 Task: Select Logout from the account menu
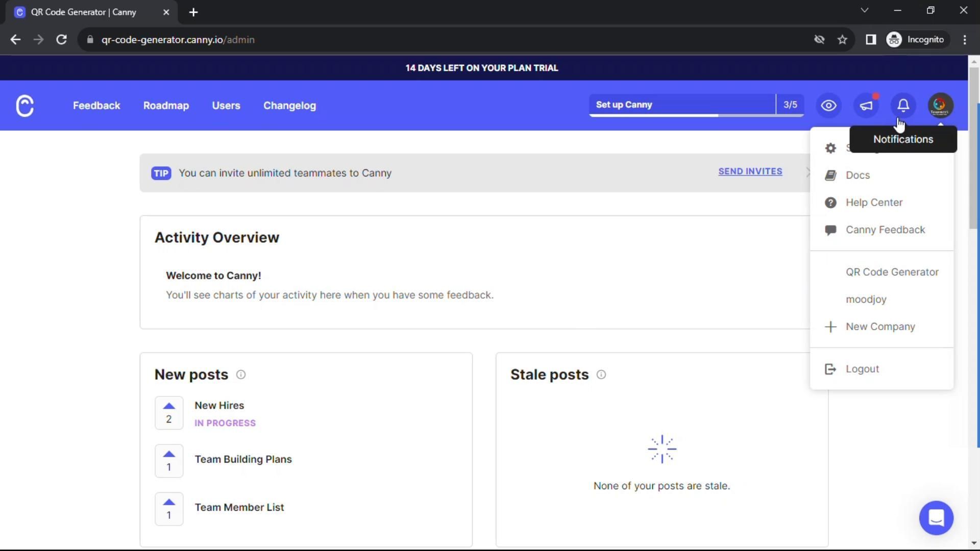[862, 369]
